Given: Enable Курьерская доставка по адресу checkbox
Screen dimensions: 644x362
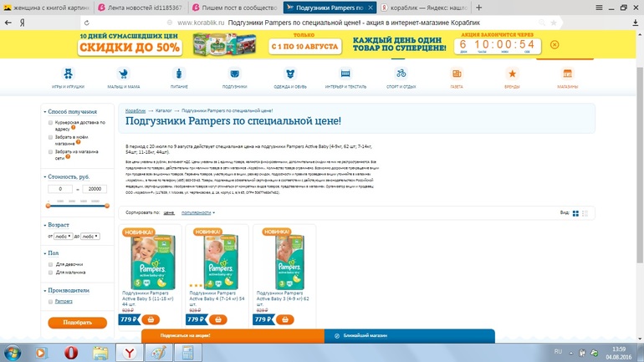Looking at the screenshot, I should pos(50,123).
